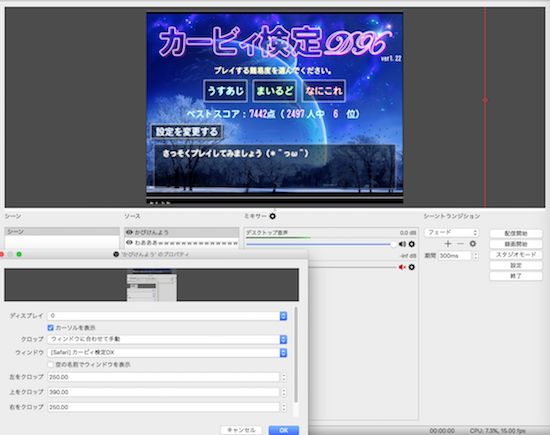Click the muted channel volume slider
The image size is (550, 435).
click(x=353, y=267)
